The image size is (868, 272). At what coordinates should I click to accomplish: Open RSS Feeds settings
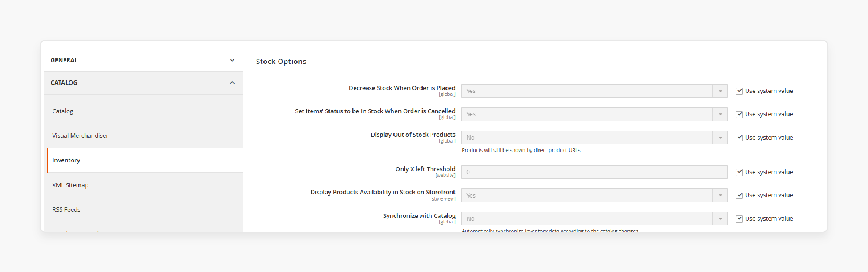click(66, 210)
